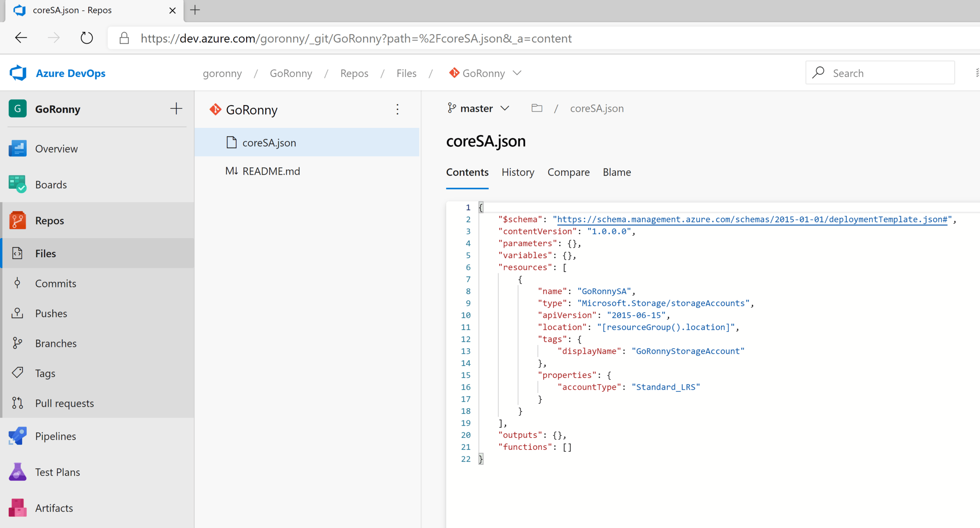
Task: Expand the GoRonny repository picker in breadcrumb
Action: click(x=517, y=73)
